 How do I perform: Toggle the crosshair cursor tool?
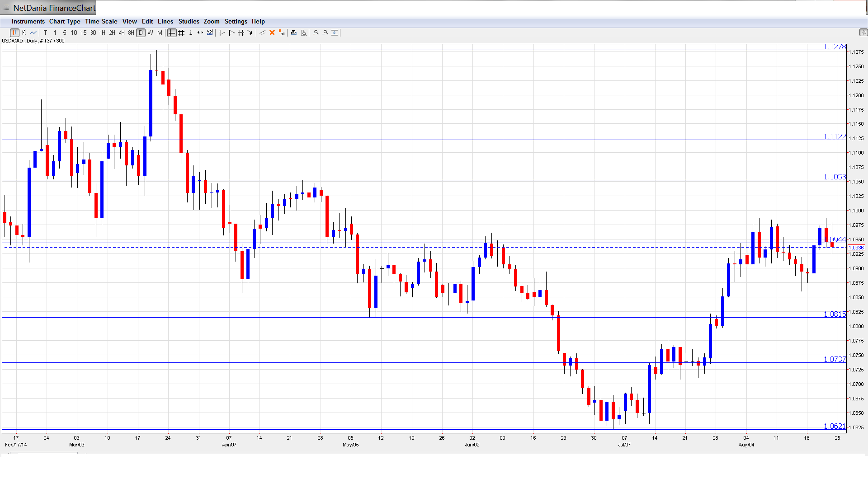(x=172, y=33)
